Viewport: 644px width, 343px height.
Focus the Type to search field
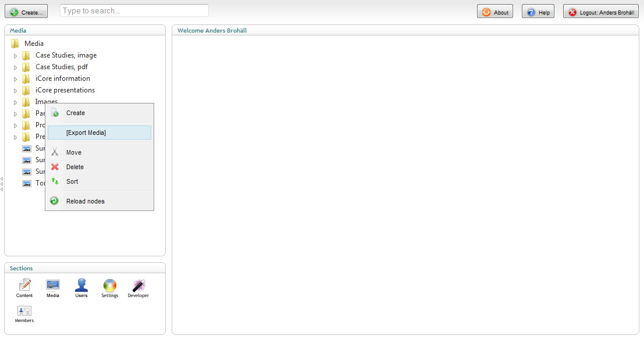pyautogui.click(x=134, y=10)
